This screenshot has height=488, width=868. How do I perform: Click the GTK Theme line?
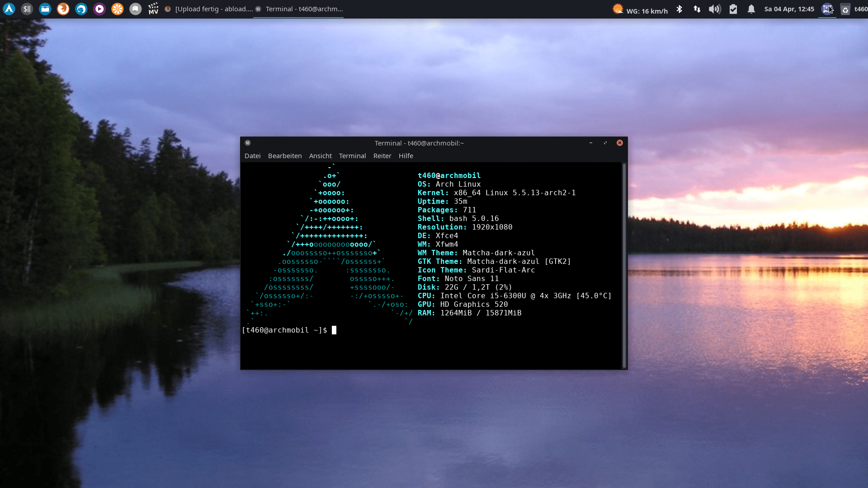tap(494, 262)
